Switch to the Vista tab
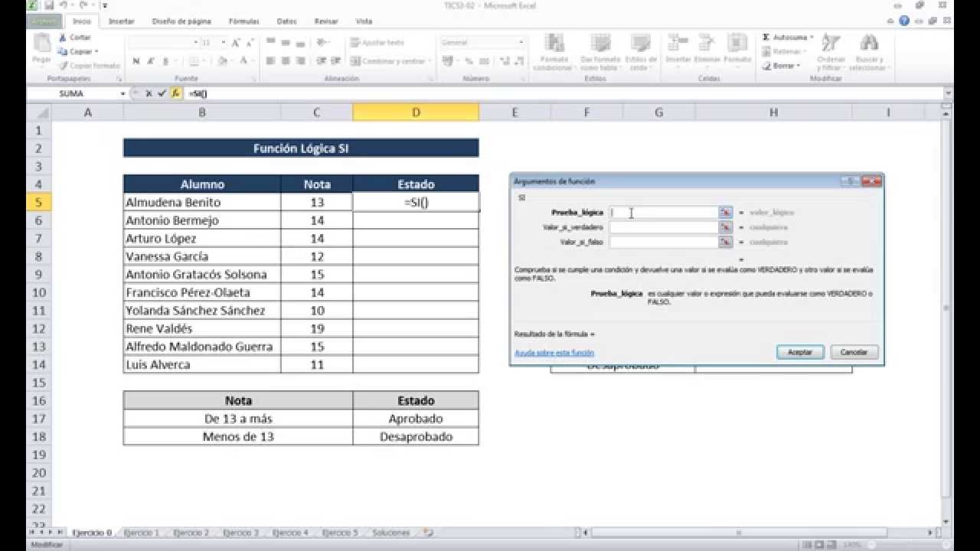Image resolution: width=980 pixels, height=551 pixels. point(364,21)
